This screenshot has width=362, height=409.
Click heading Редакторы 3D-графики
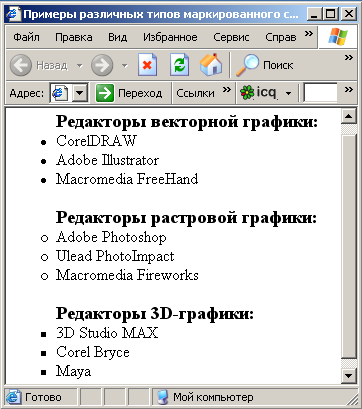click(155, 313)
